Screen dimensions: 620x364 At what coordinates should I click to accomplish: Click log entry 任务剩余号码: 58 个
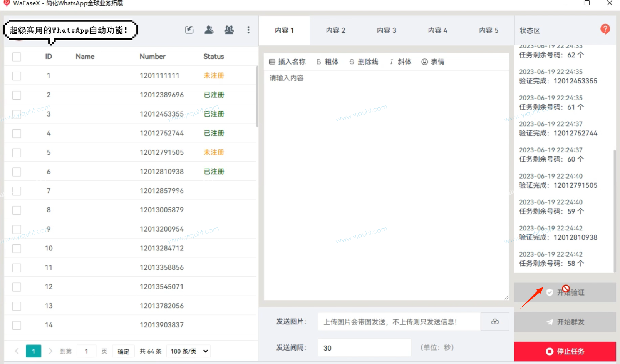551,264
